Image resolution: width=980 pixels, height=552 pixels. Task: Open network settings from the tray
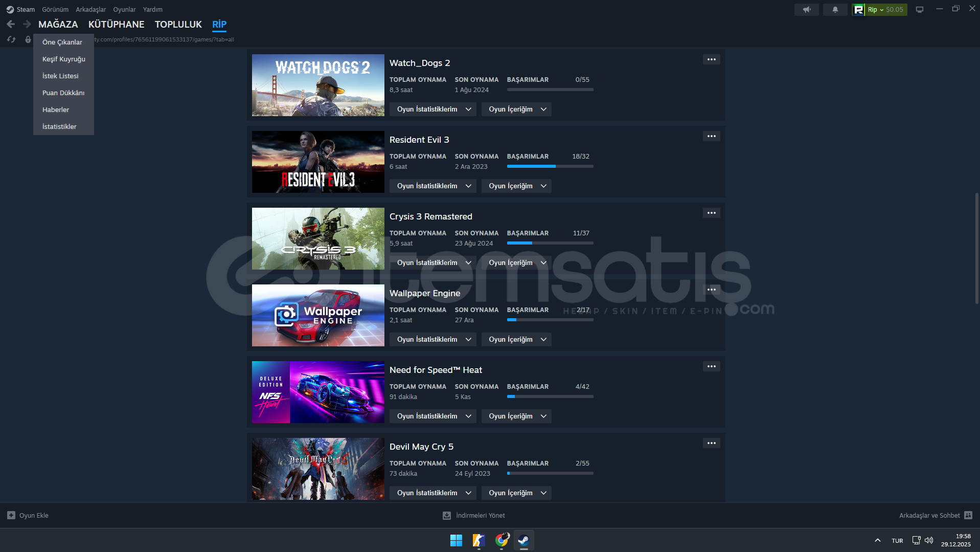917,540
